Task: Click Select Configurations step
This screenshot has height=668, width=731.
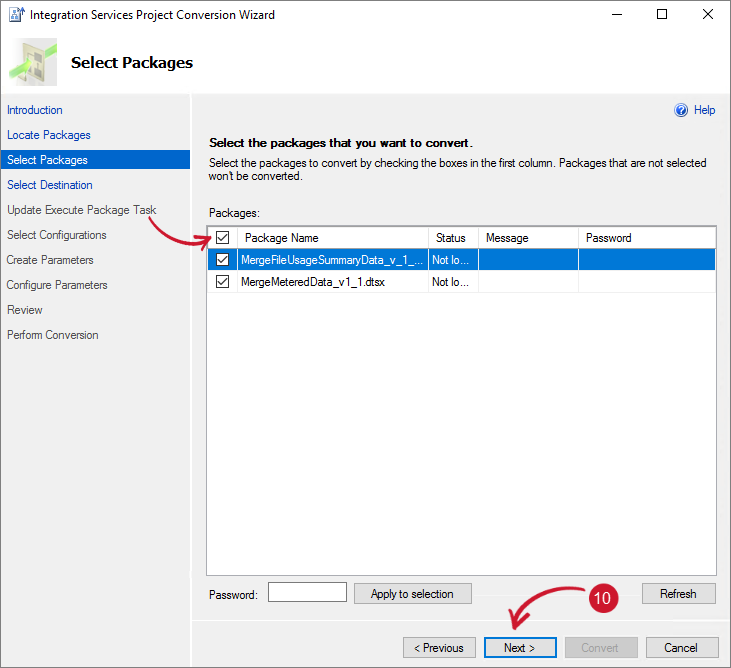Action: [x=57, y=235]
